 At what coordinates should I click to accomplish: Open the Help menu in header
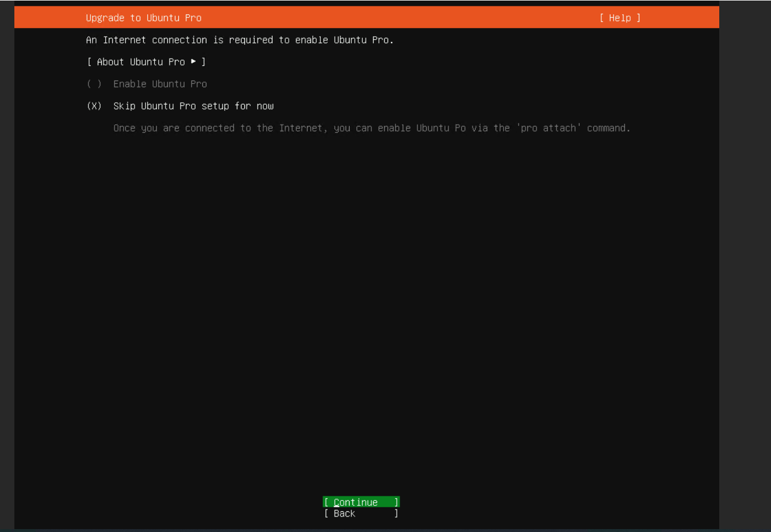coord(619,18)
